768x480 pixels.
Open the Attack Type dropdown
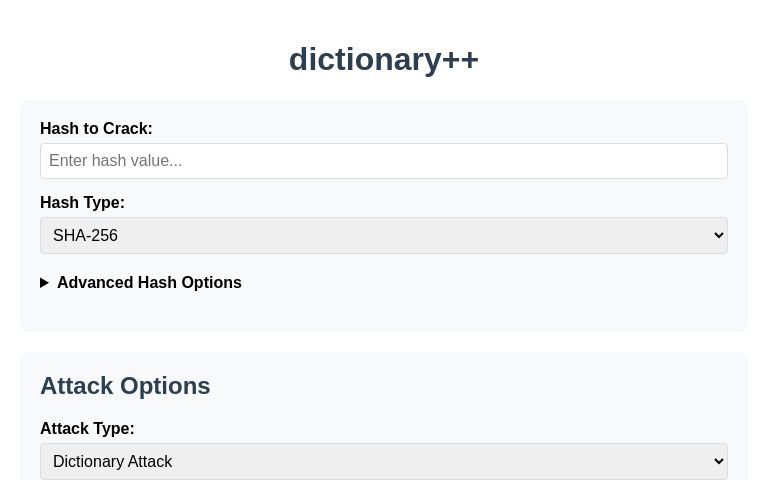point(383,462)
